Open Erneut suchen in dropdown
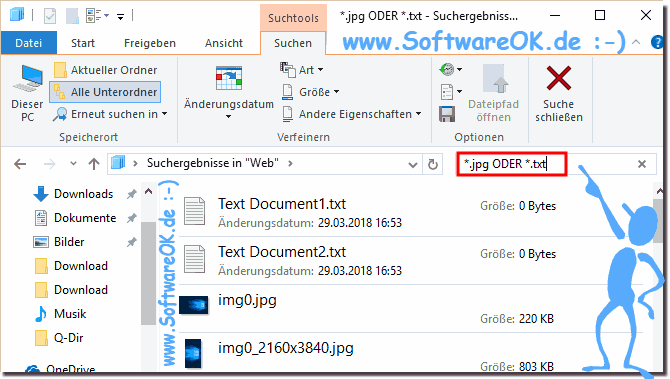670x379 pixels. 110,114
